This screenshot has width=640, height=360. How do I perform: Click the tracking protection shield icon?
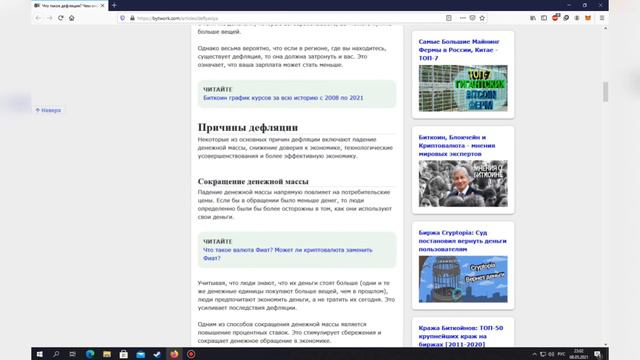pos(122,18)
